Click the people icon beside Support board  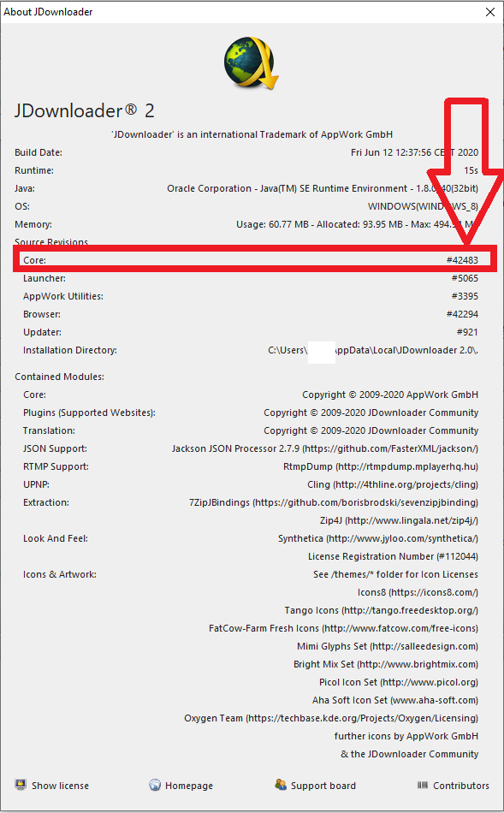[281, 785]
